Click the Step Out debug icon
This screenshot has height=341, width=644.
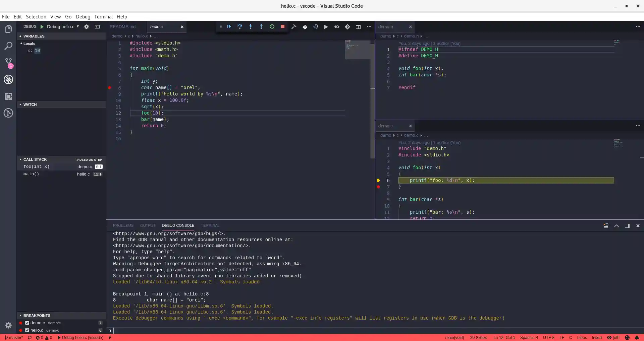[x=261, y=27]
